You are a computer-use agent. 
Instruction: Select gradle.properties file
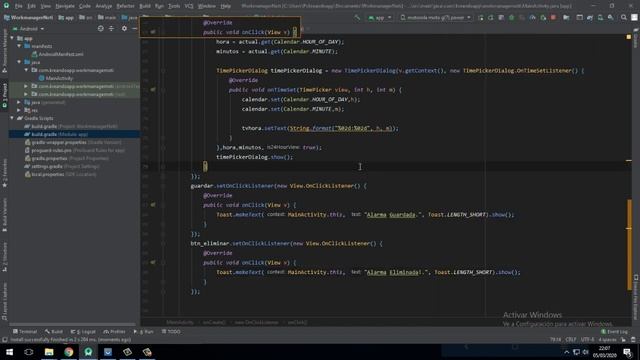click(x=67, y=158)
